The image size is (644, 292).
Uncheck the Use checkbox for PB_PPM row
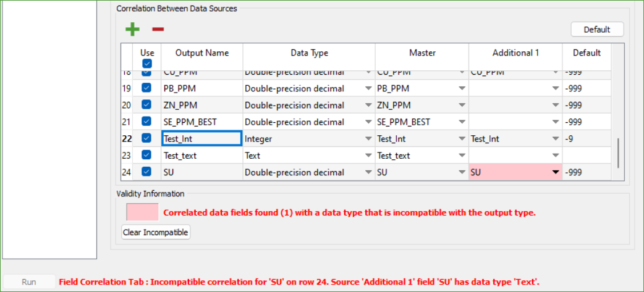147,88
